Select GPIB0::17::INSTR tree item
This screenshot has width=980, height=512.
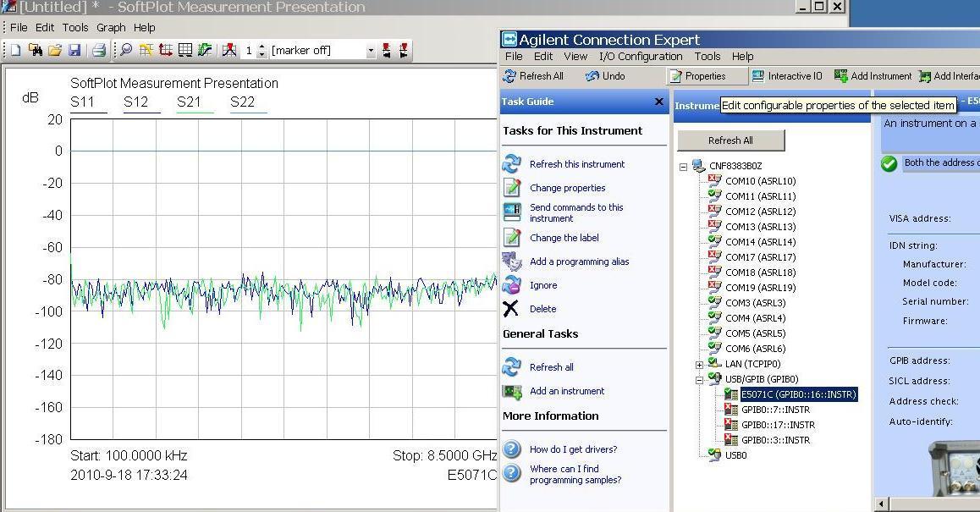coord(778,425)
